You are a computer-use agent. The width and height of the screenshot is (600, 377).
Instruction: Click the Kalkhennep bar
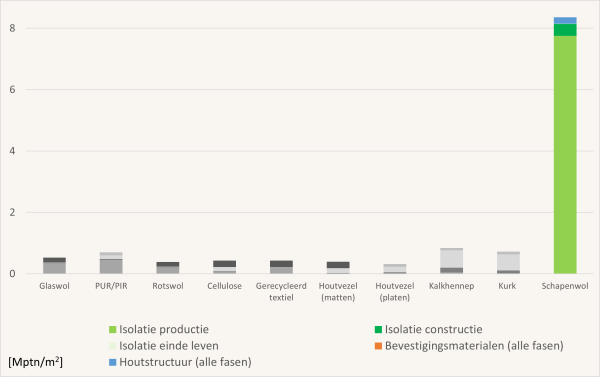tap(452, 261)
